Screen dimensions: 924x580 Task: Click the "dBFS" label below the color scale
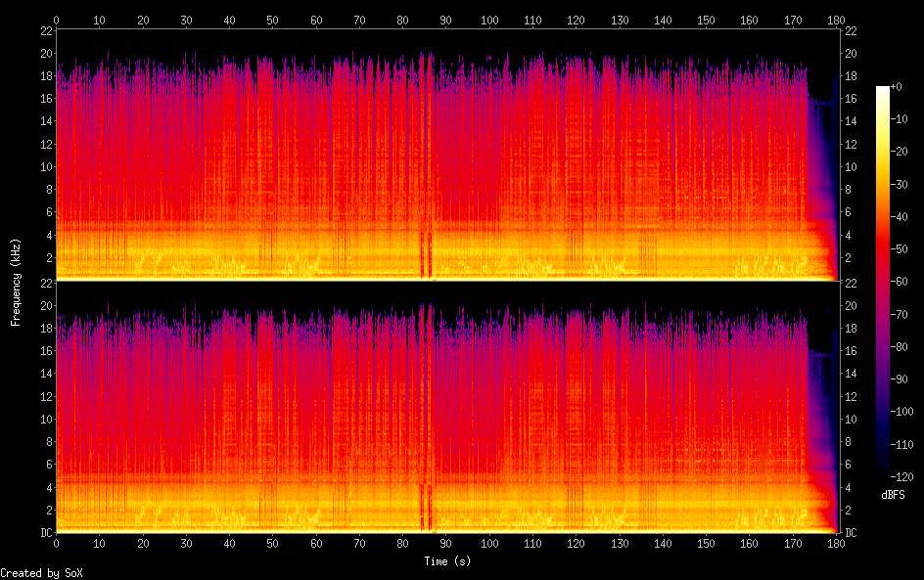tap(893, 496)
